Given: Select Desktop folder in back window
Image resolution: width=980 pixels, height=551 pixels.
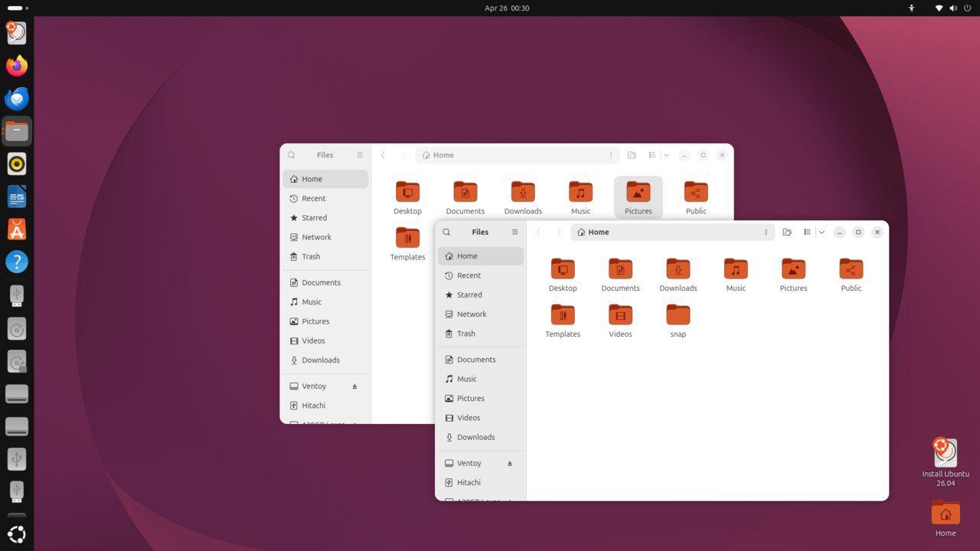Looking at the screenshot, I should point(407,197).
